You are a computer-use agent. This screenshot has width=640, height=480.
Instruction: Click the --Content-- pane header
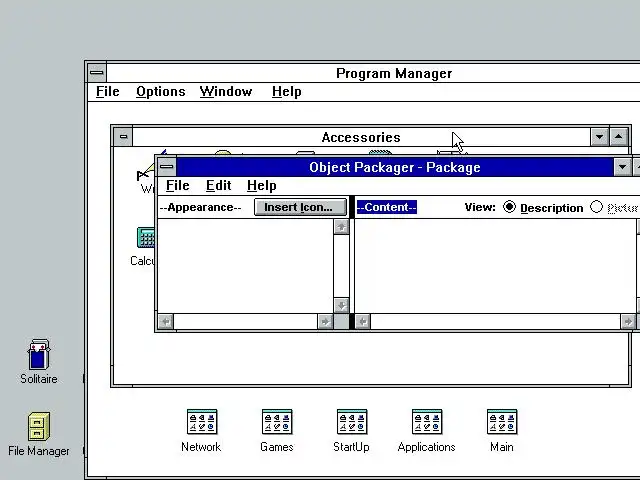[387, 207]
